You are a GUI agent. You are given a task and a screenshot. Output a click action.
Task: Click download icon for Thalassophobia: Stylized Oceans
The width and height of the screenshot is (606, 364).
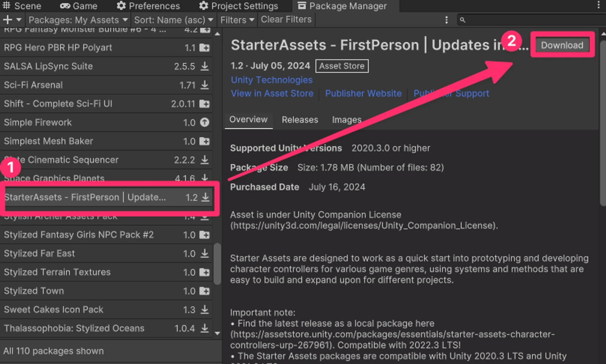click(x=205, y=328)
